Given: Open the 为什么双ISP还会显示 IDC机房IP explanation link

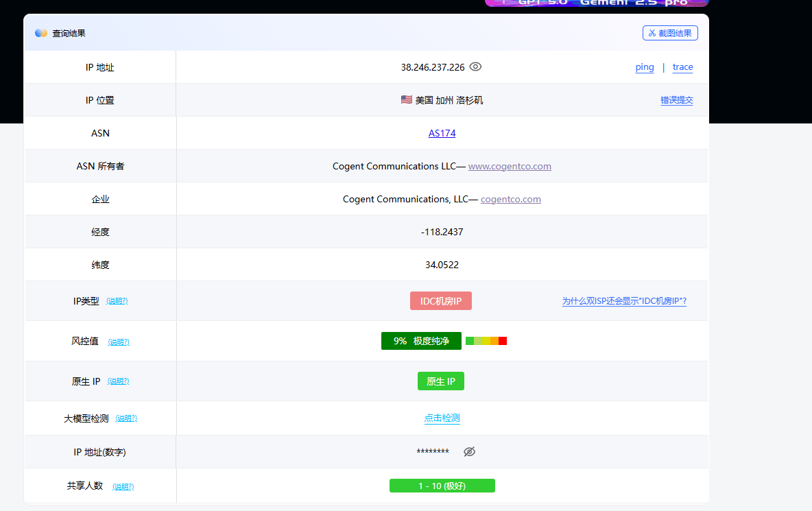Looking at the screenshot, I should tap(624, 301).
